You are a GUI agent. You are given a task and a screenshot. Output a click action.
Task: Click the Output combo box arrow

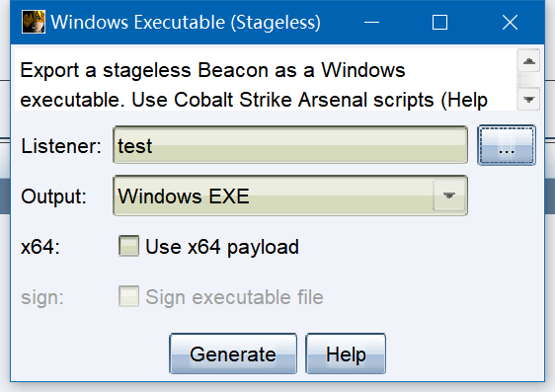coord(448,196)
